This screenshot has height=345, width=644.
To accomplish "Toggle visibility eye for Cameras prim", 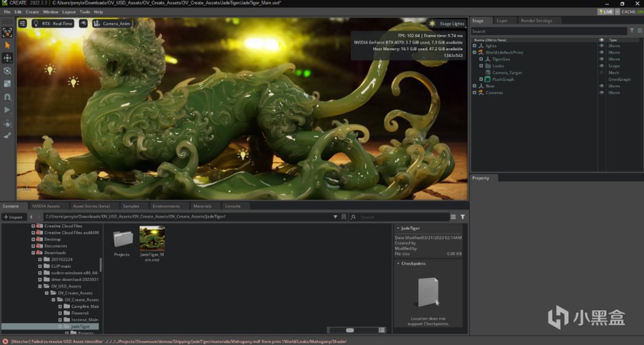I will coord(602,92).
